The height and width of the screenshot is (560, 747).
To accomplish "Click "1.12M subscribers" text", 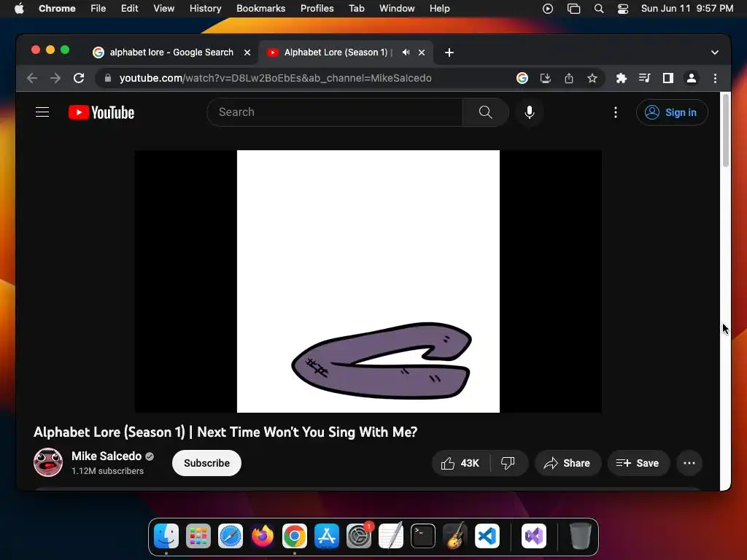I will pyautogui.click(x=107, y=471).
